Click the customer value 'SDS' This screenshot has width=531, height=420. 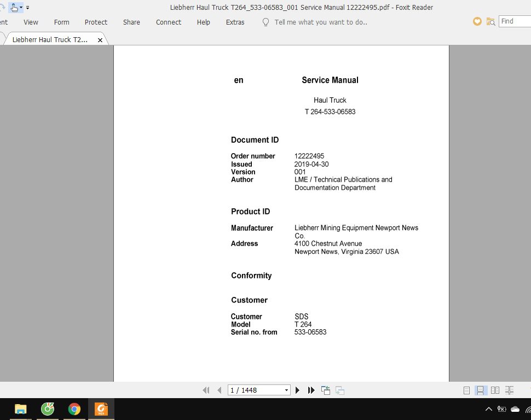pyautogui.click(x=302, y=317)
